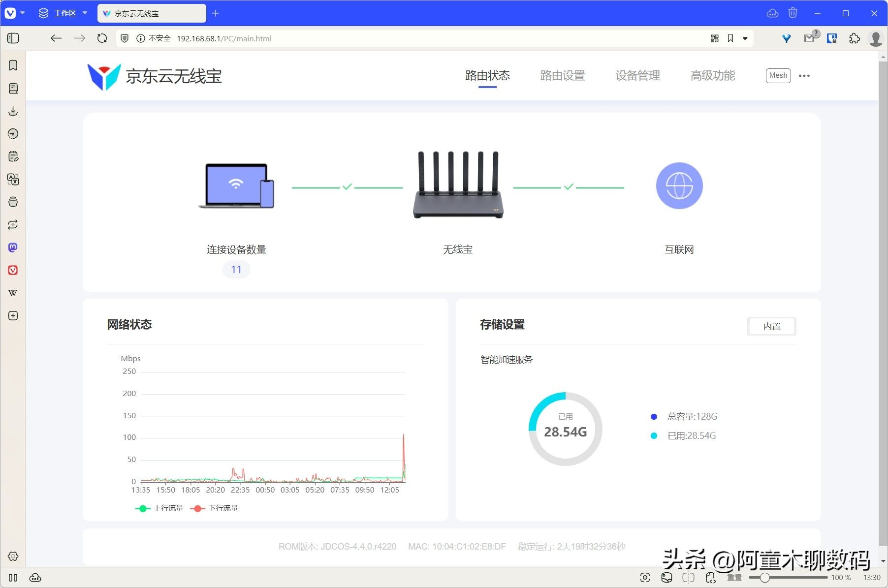
Task: Expand the Vivaldi menu arrow
Action: tap(22, 13)
